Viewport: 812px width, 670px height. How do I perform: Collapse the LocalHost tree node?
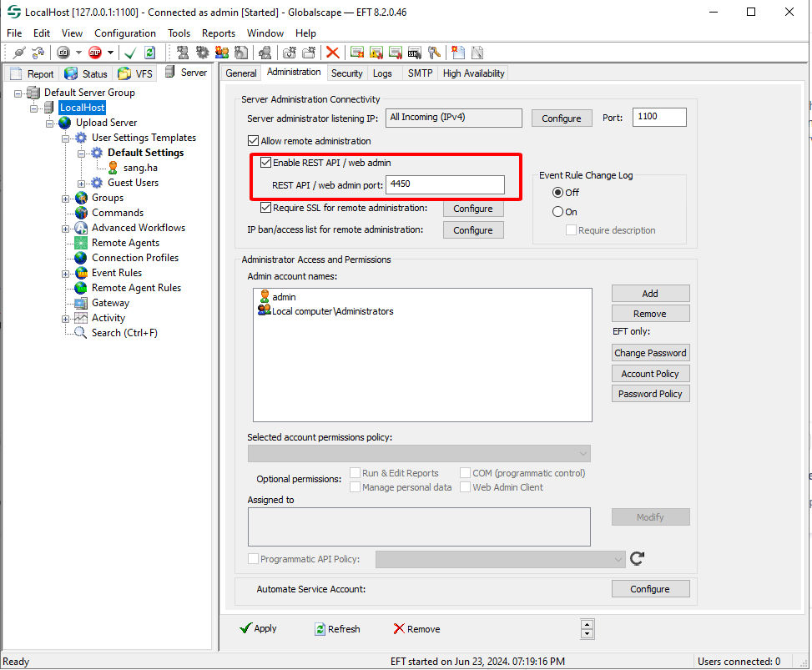point(33,108)
